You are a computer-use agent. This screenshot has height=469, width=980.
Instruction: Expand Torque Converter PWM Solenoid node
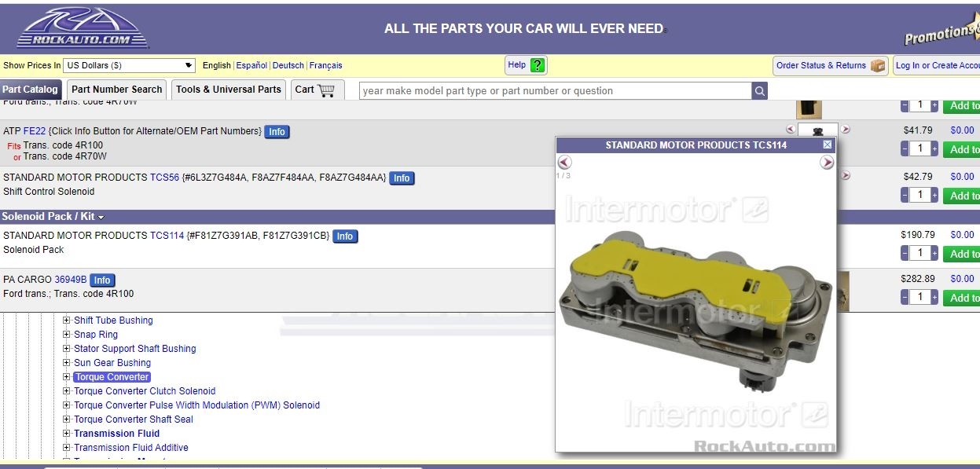coord(67,405)
